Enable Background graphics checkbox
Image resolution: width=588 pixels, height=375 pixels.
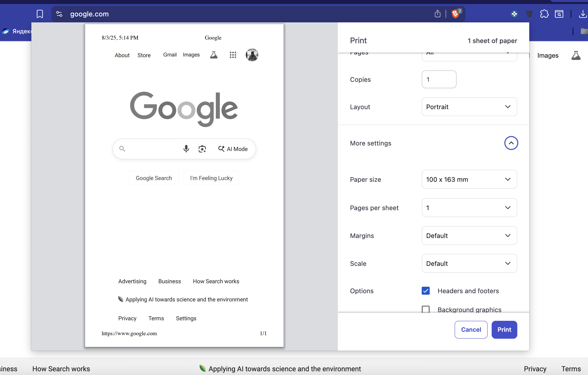[426, 309]
